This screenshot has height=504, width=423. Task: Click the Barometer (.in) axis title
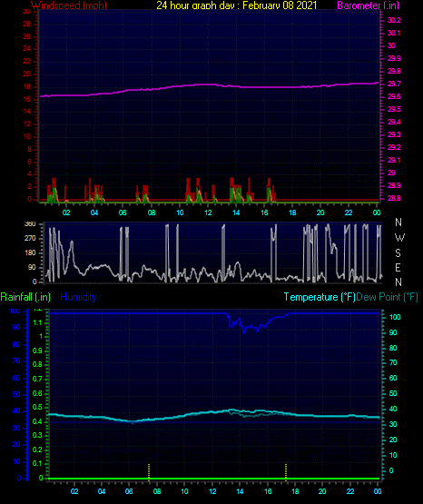(368, 5)
